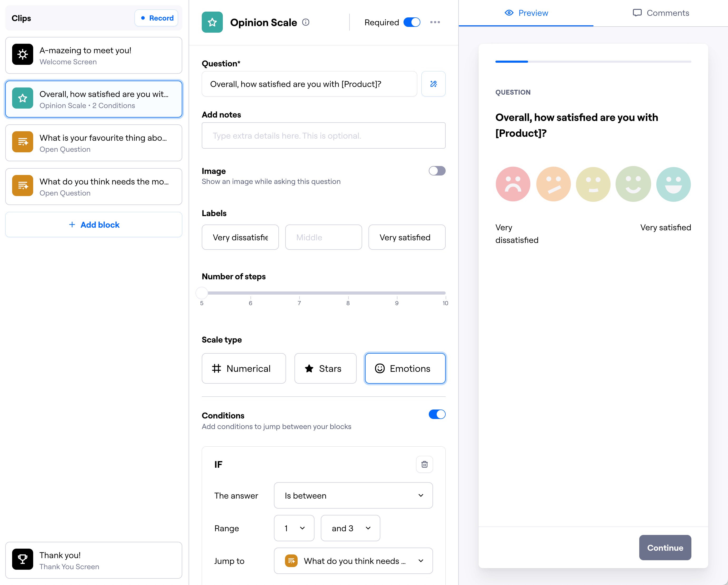The height and width of the screenshot is (585, 728).
Task: Open the 'Is between' answer dropdown
Action: (x=353, y=495)
